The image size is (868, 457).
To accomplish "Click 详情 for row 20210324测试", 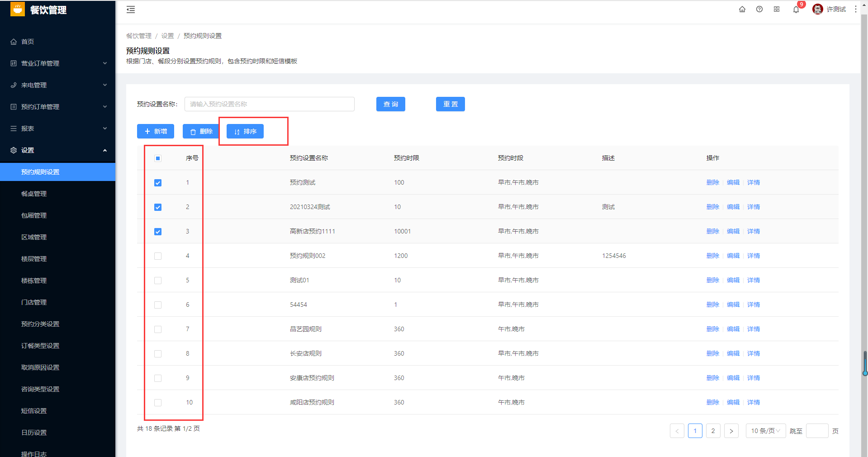I will 754,207.
